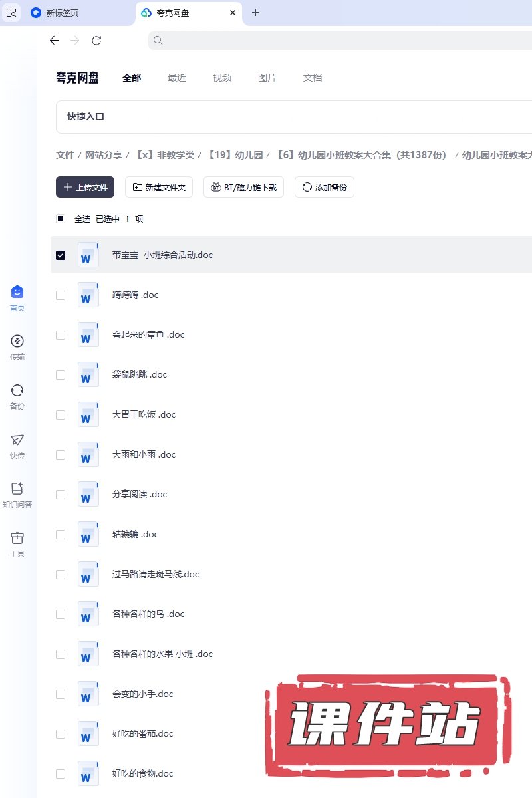Viewport: 532px width, 798px height.
Task: Navigate to 网站分享 breadcrumb link
Action: click(x=103, y=155)
